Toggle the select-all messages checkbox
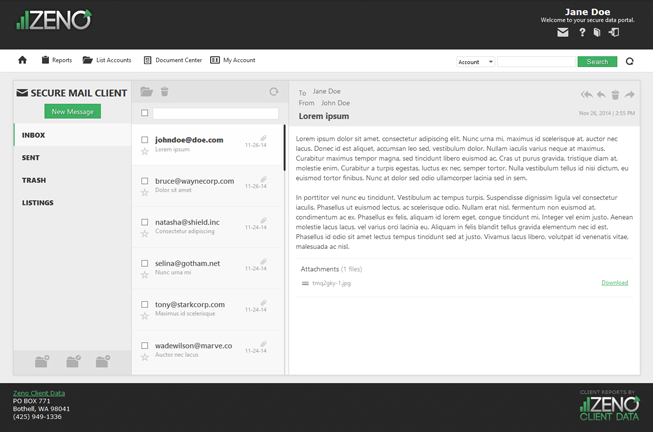The height and width of the screenshot is (432, 653). coord(145,113)
